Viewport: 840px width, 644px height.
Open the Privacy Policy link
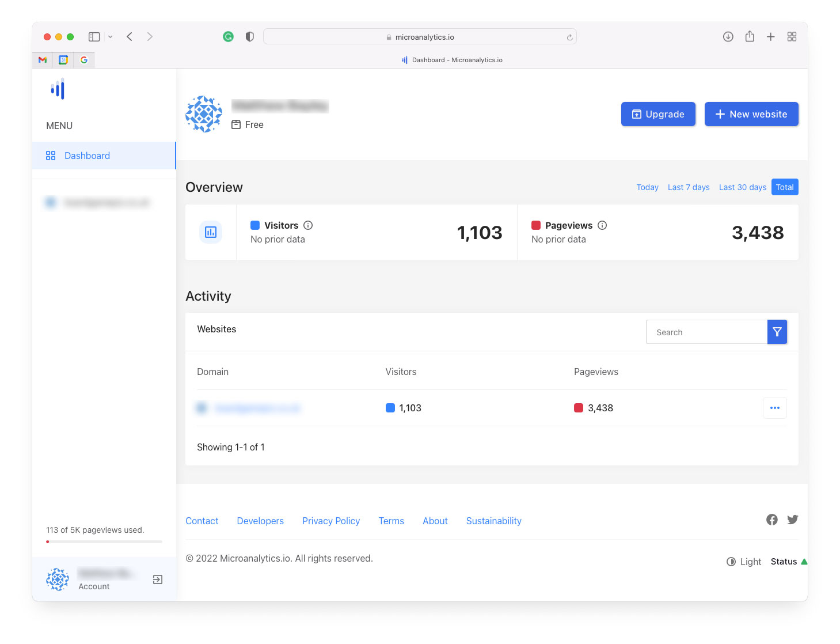point(331,521)
